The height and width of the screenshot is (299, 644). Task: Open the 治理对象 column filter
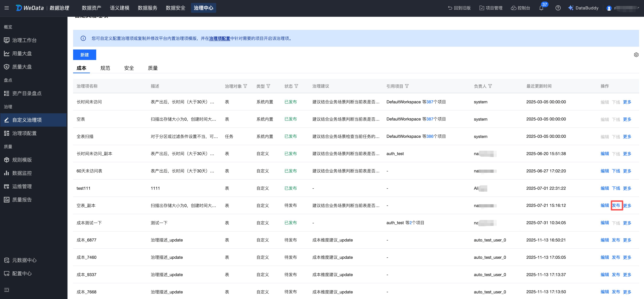tap(245, 86)
